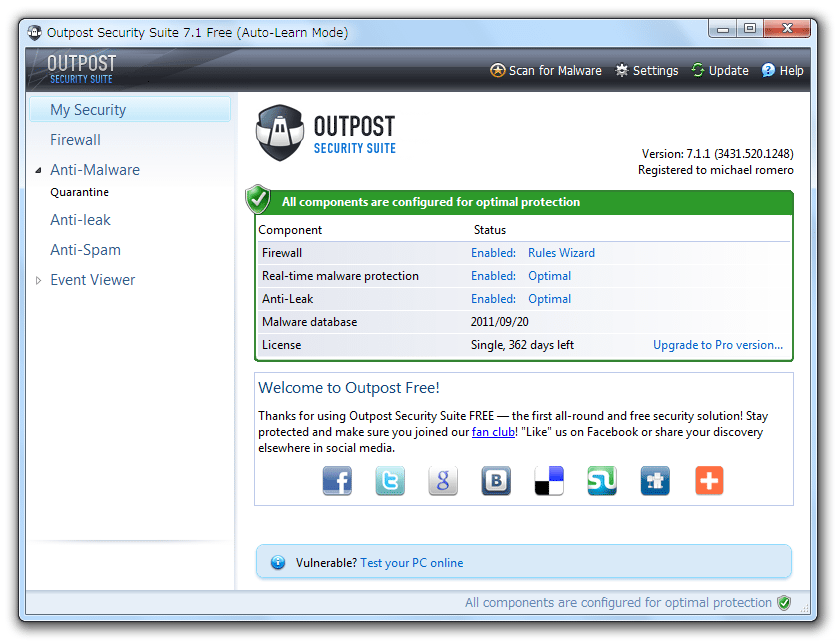Expand the Event Viewer tree node
Image resolution: width=839 pixels, height=642 pixels.
pos(38,280)
